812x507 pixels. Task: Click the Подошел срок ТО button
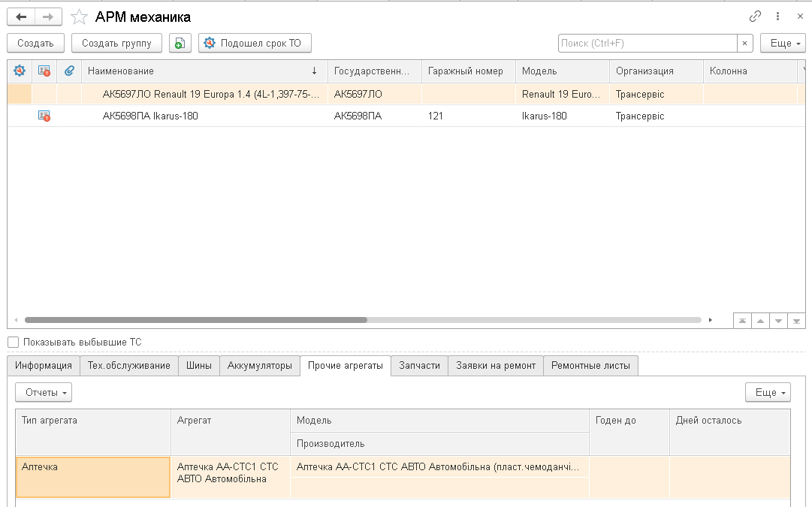tap(255, 43)
